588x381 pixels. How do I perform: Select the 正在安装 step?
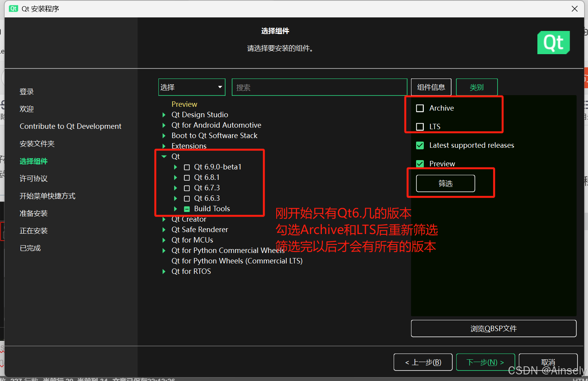coord(34,231)
